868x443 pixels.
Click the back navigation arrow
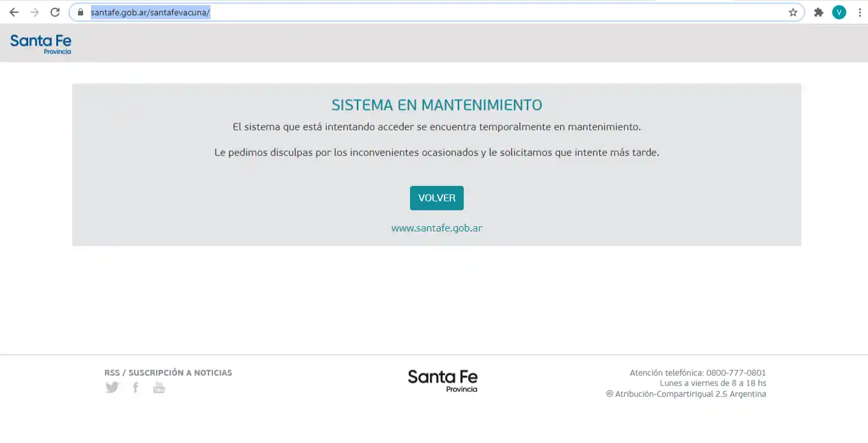pos(14,12)
